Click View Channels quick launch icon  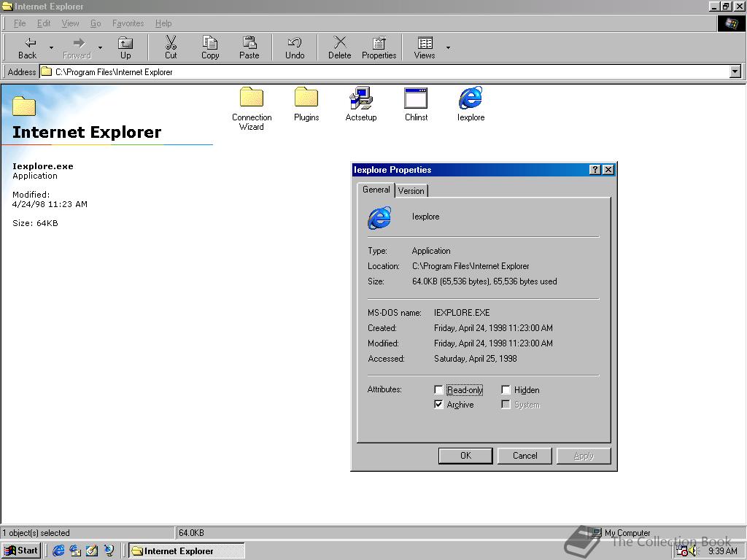coord(109,551)
